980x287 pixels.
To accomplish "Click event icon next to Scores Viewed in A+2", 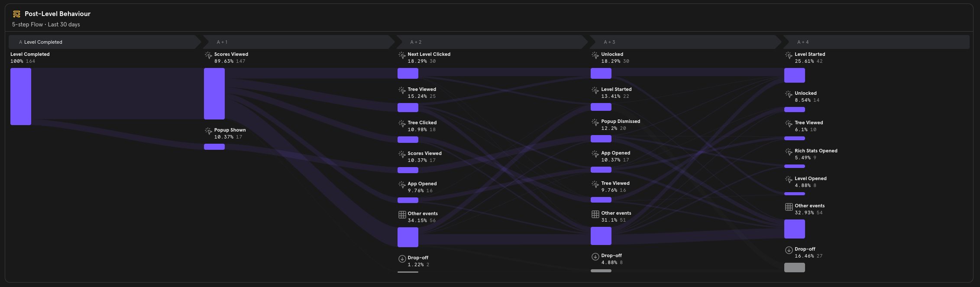I will click(402, 155).
